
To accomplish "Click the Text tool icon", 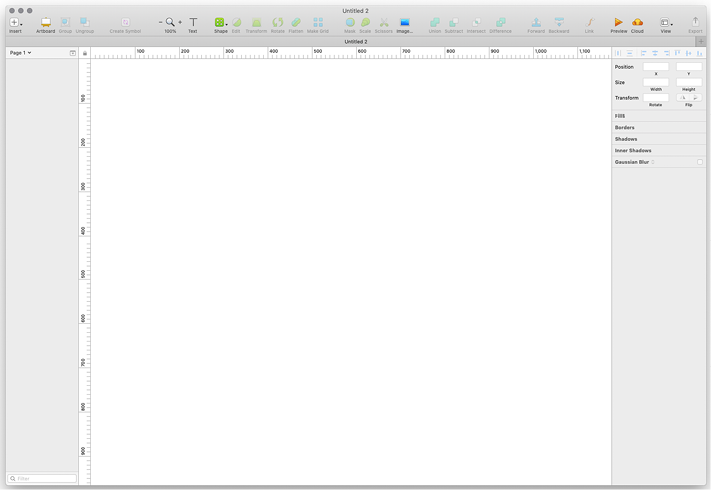I will [x=193, y=22].
